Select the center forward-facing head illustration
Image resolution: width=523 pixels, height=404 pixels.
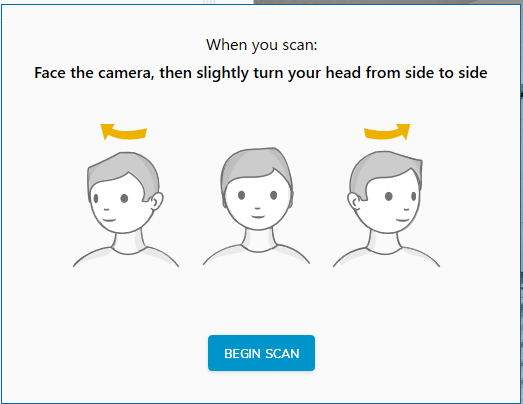tap(257, 188)
